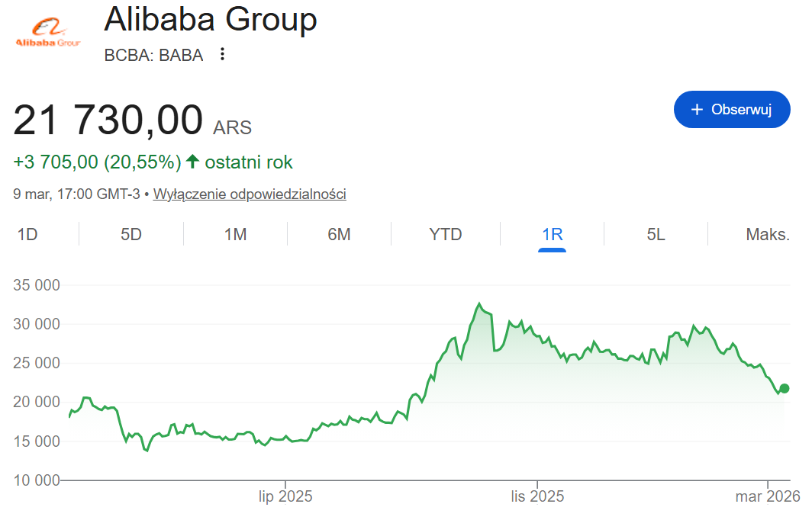Switch to the 1D time range tab
Viewport: 812px width, 520px height.
[27, 234]
